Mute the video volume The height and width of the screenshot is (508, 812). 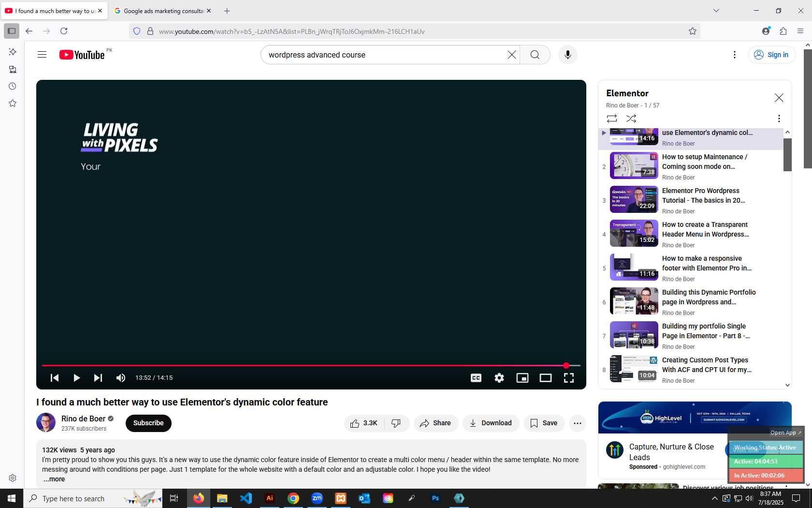121,378
